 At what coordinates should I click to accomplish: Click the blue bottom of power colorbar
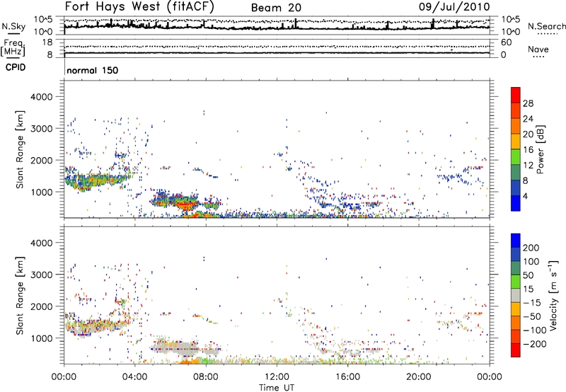516,203
